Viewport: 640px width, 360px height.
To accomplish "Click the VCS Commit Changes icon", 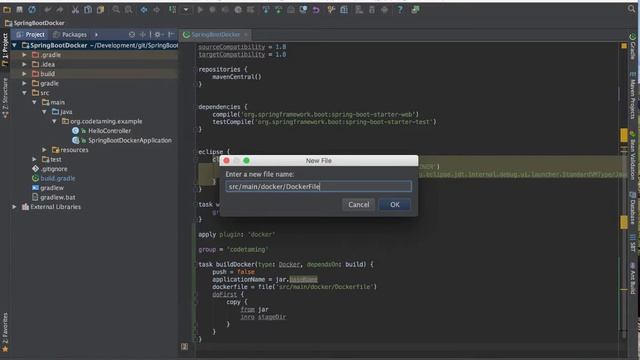I will pyautogui.click(x=279, y=9).
